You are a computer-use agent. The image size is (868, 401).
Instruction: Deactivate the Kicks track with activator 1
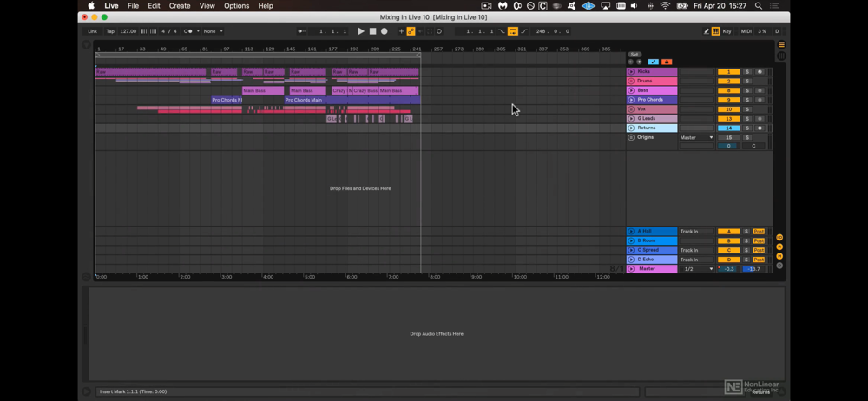(728, 72)
